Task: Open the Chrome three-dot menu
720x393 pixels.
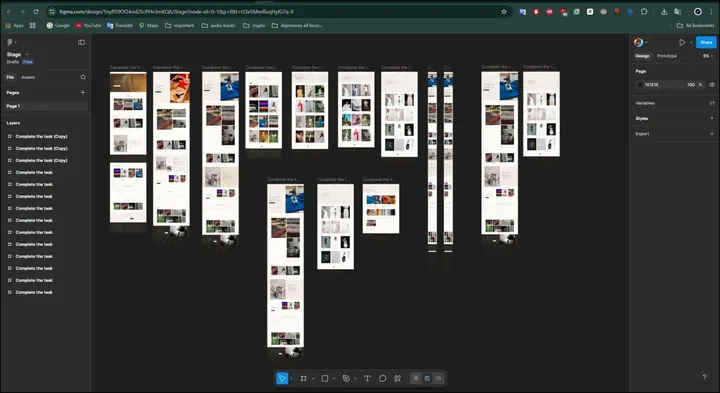Action: point(711,11)
